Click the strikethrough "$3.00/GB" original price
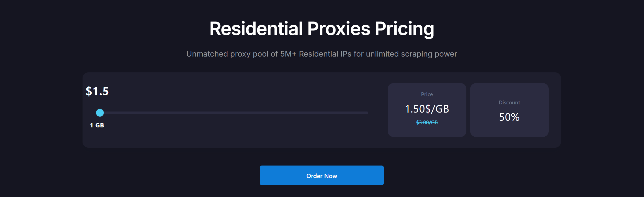This screenshot has width=644, height=197. pos(427,123)
